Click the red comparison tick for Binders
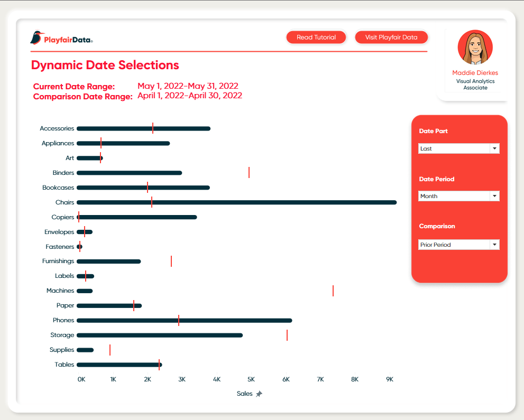 tap(249, 172)
